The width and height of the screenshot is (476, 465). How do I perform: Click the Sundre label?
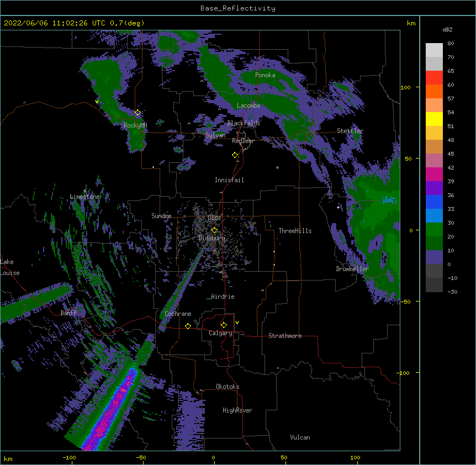(161, 216)
